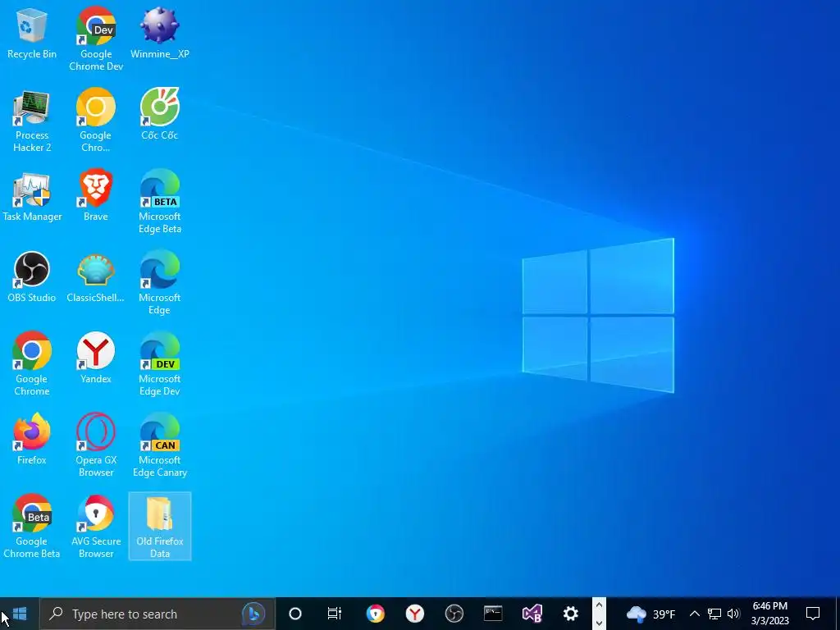The image size is (840, 630).
Task: Open Task View on the taskbar
Action: click(x=335, y=614)
